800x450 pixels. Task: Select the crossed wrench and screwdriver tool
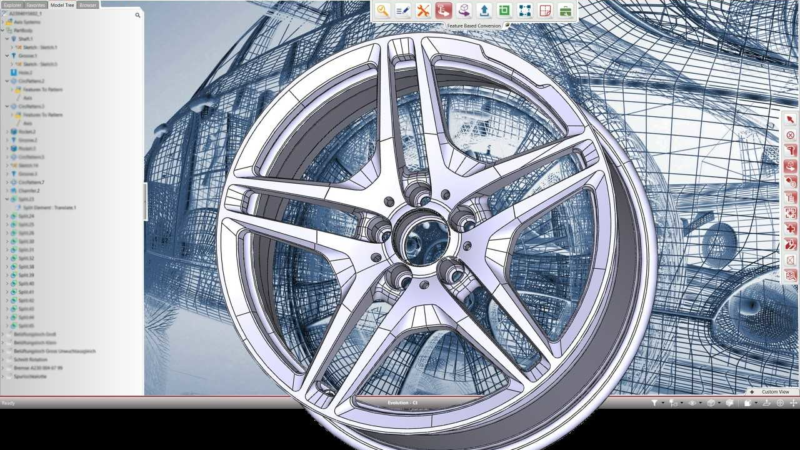[423, 11]
